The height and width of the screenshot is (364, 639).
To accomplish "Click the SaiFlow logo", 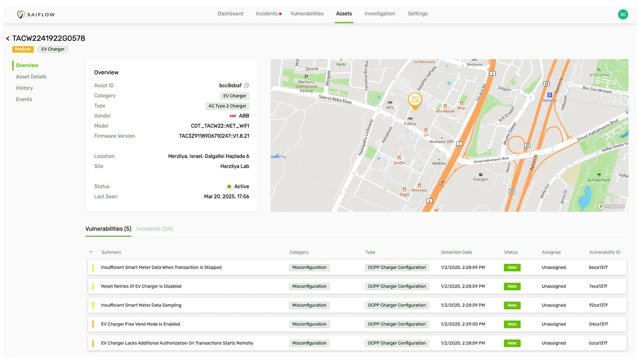I will click(x=36, y=14).
